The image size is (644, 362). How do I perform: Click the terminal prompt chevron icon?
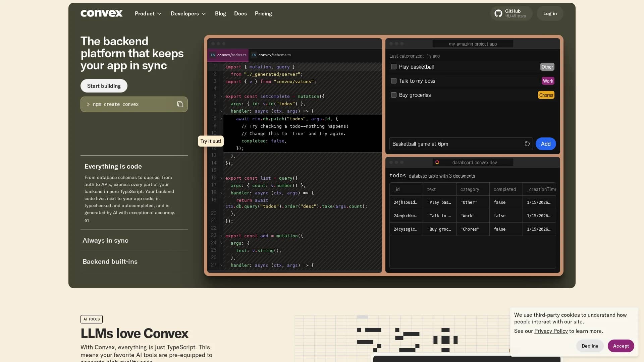click(88, 104)
